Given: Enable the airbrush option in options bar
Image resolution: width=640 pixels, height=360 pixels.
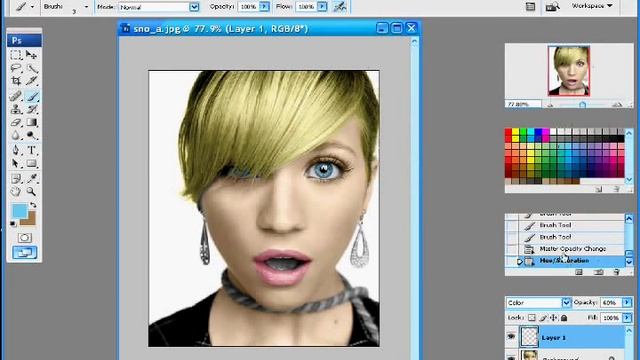Looking at the screenshot, I should pos(340,7).
